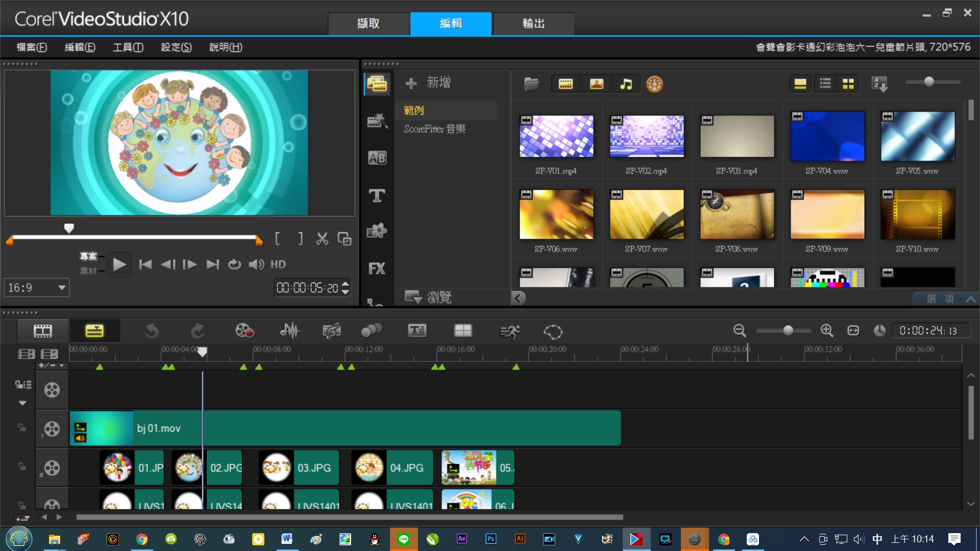The image size is (980, 551).
Task: Switch to Storyboard View
Action: click(43, 331)
